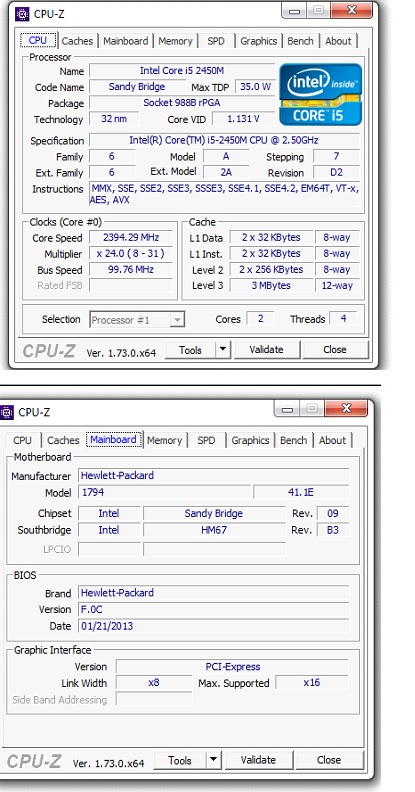
Task: Click motherboard Model value 1794
Action: (x=165, y=492)
